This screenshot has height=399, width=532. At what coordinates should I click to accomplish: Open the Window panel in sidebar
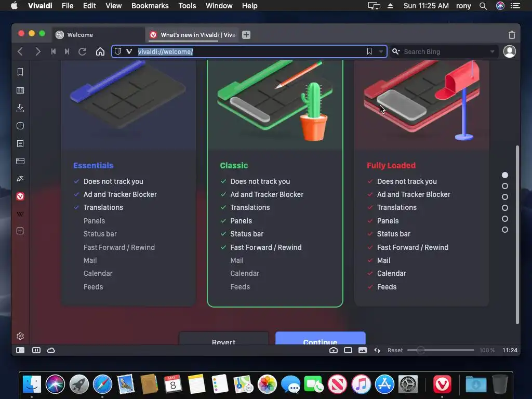coord(20,161)
